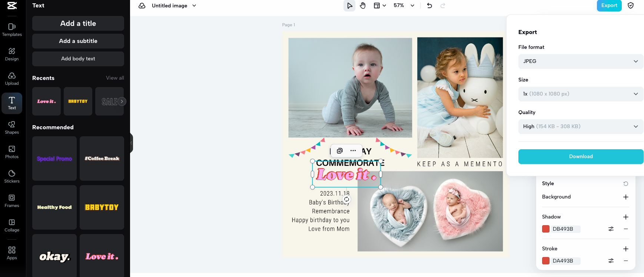Open the layout view options dropdown

(x=380, y=6)
